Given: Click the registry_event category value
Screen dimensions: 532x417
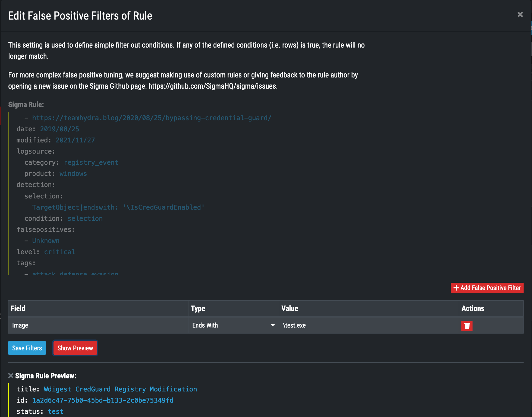Looking at the screenshot, I should coord(91,163).
